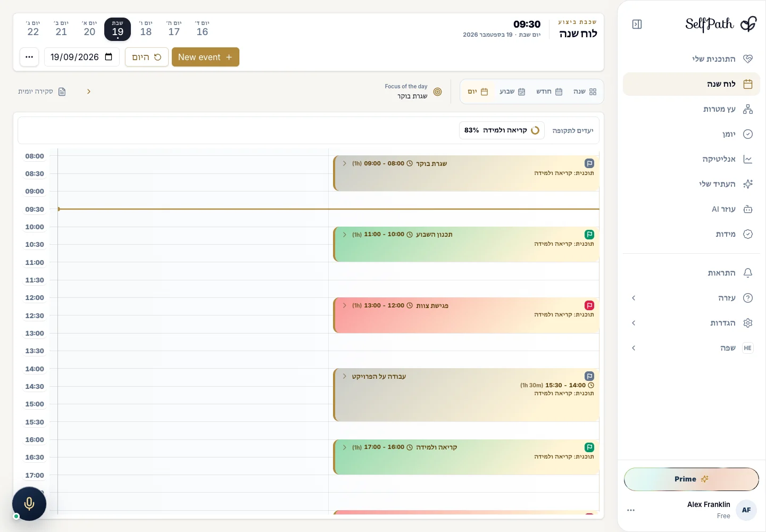Image resolution: width=766 pixels, height=532 pixels.
Task: Open התוכנית שלי in the sidebar
Action: [x=692, y=59]
